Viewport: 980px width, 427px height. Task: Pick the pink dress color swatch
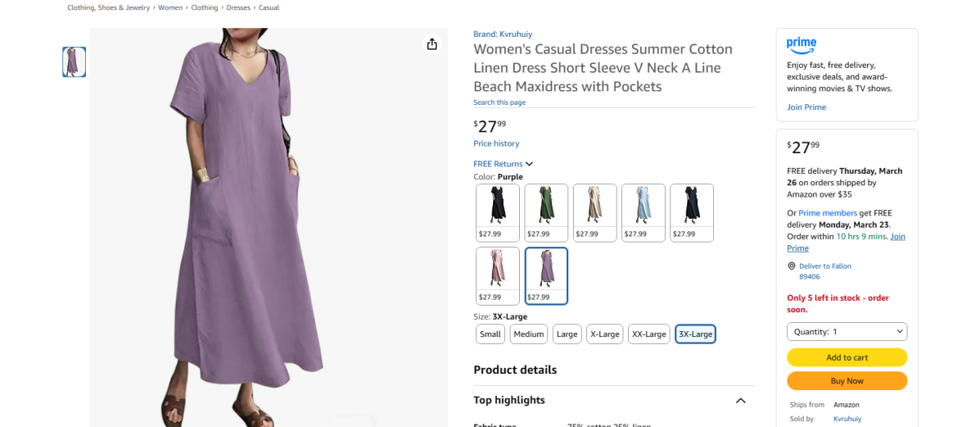point(498,275)
